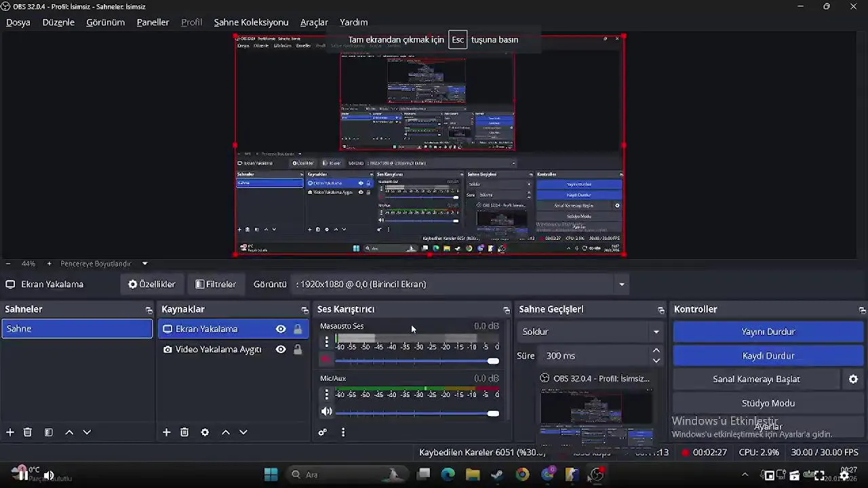Delete the selected scene with the Sahneler trash icon

pyautogui.click(x=28, y=432)
